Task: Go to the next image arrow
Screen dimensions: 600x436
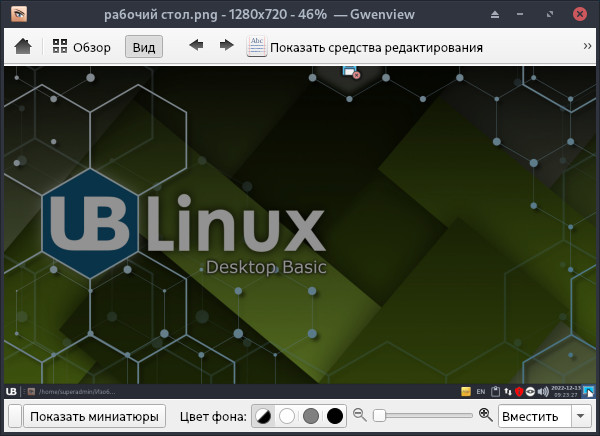Action: [227, 46]
